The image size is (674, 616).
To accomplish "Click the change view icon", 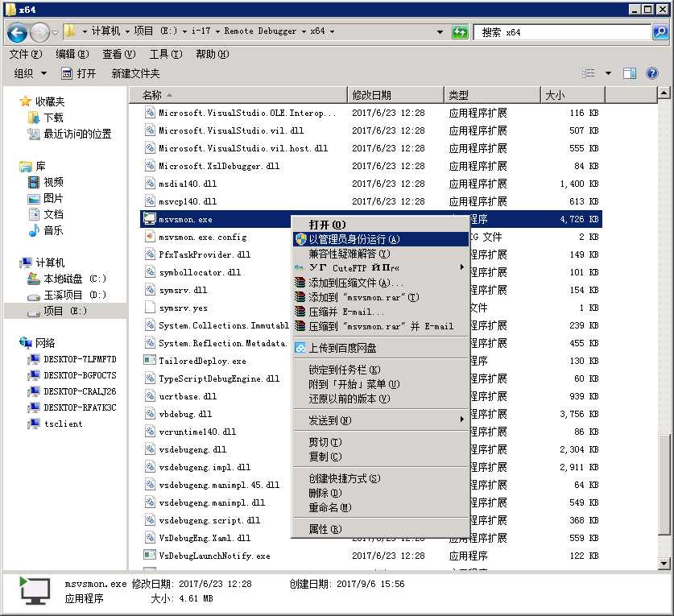I will click(x=589, y=73).
